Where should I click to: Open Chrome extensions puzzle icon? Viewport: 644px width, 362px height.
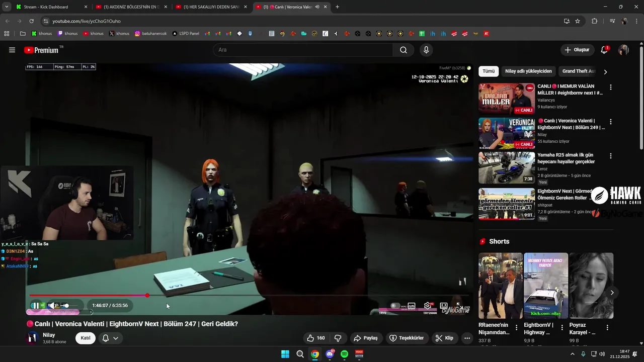[595, 21]
